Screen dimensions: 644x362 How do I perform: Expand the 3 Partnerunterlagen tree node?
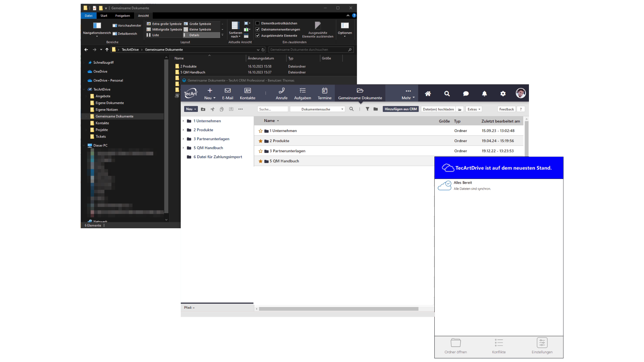[183, 139]
